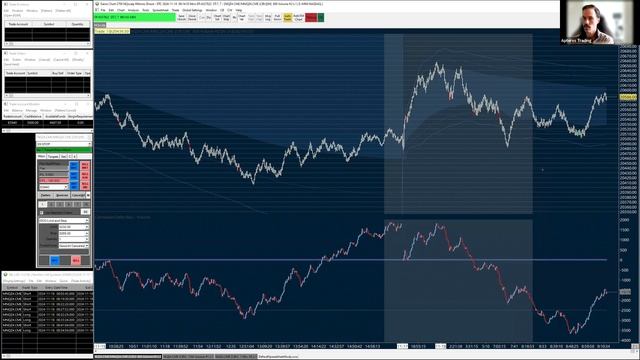Click the green status box in the toolbar
This screenshot has width=640, height=360.
coord(135,17)
